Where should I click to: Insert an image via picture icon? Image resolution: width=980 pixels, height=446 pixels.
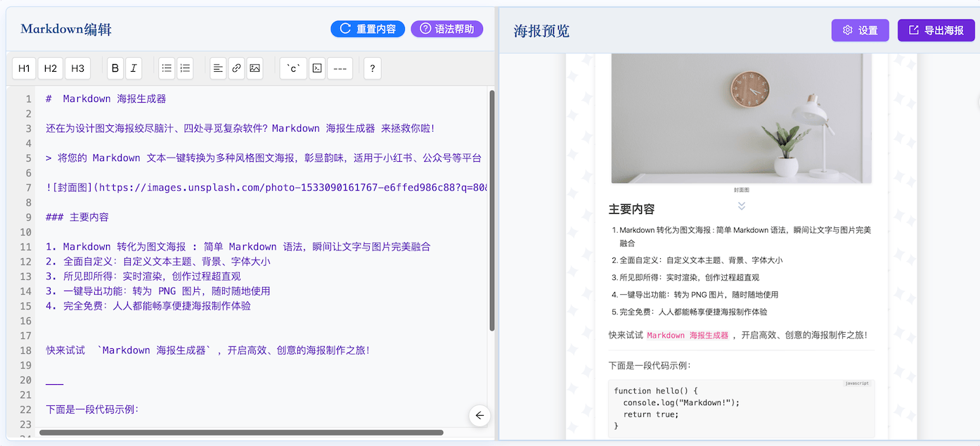click(254, 68)
